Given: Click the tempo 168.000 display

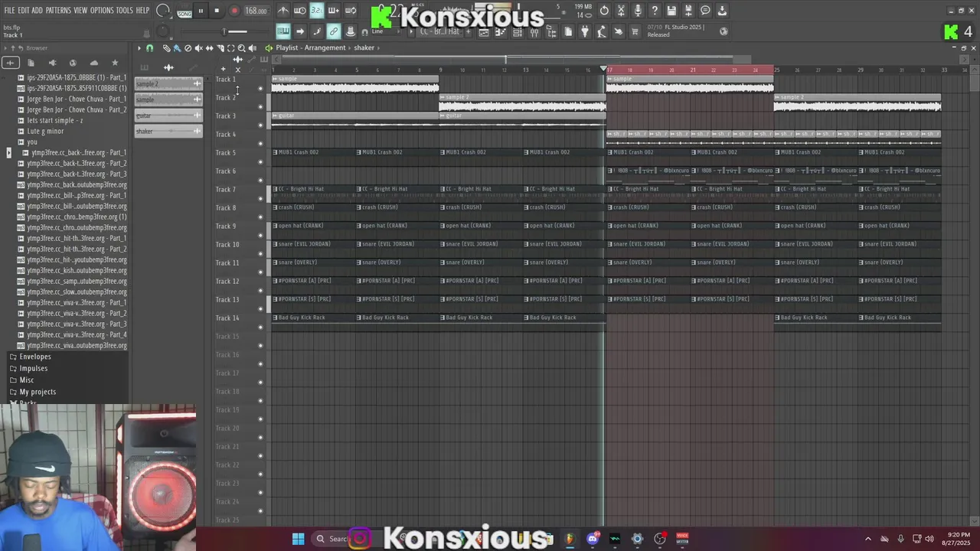Looking at the screenshot, I should pos(256,11).
